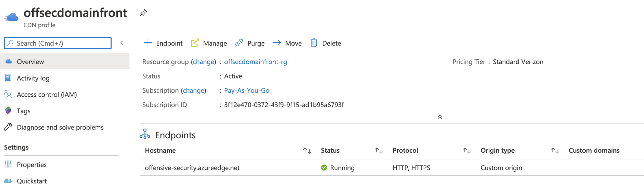Click the Move arrow icon
This screenshot has height=188, width=644.
(277, 43)
